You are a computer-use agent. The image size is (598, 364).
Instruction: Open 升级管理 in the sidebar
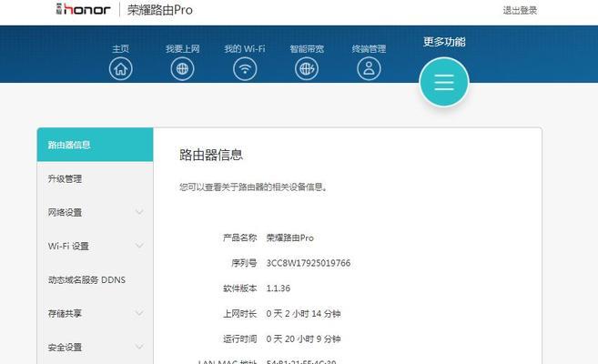pos(95,178)
